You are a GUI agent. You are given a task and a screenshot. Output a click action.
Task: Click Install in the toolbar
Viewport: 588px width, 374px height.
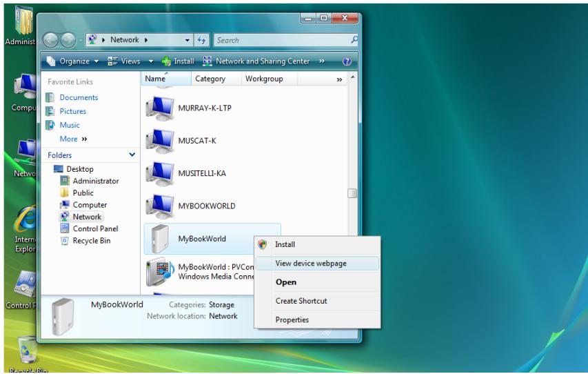click(178, 61)
